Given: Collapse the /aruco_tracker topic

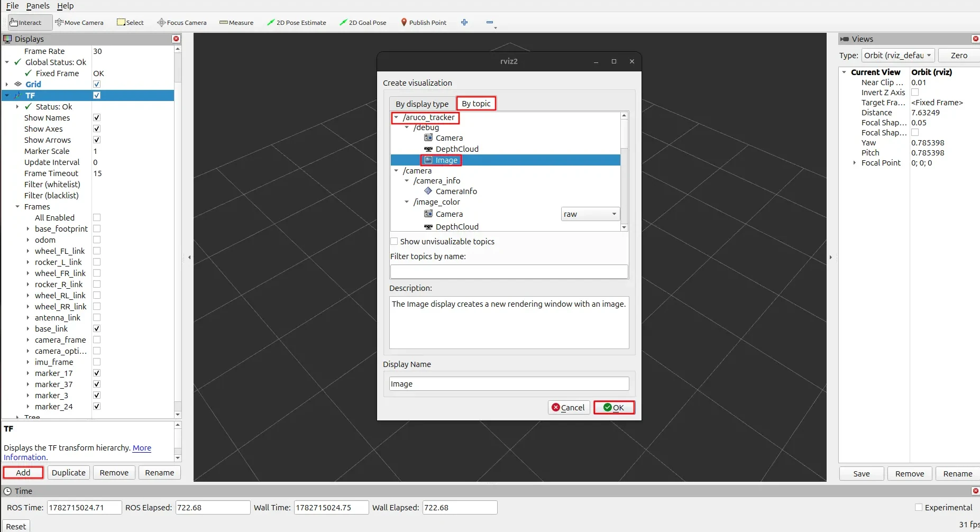Looking at the screenshot, I should click(396, 117).
